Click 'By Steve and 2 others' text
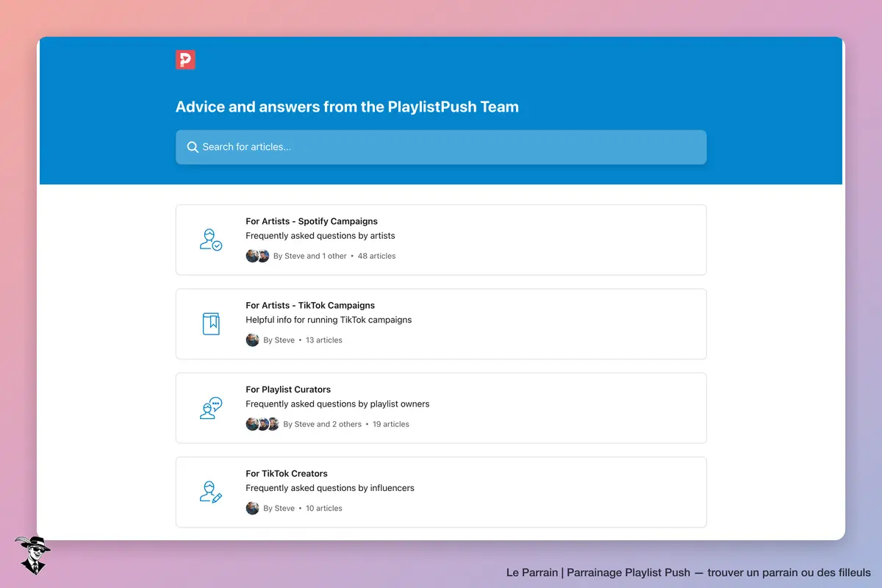 pos(323,424)
